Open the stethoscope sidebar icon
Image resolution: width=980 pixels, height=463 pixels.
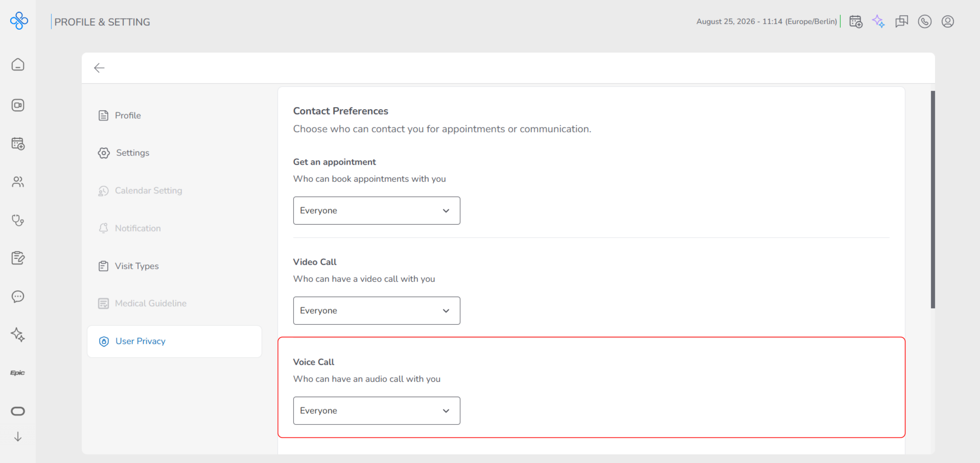[18, 220]
